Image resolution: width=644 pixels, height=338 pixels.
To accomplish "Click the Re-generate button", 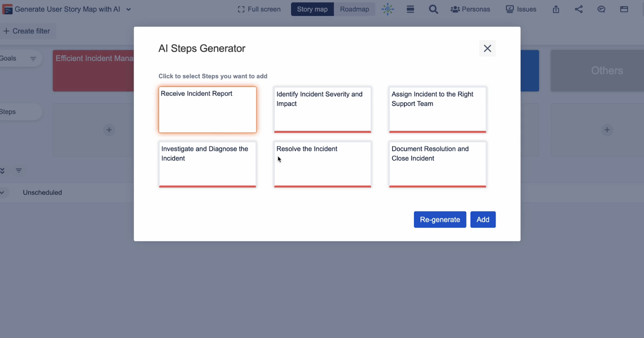I will point(440,220).
